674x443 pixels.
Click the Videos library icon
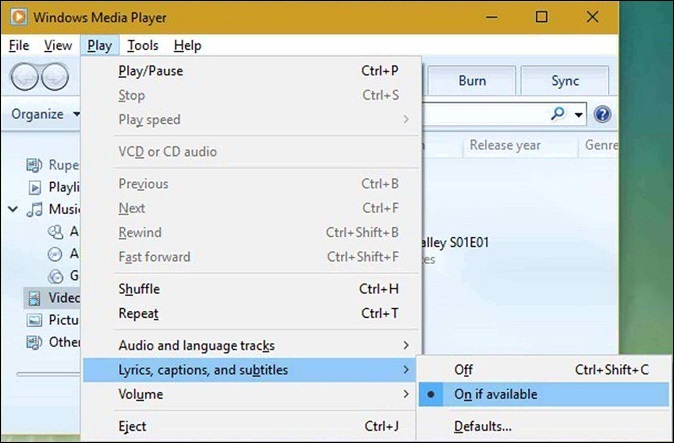[x=34, y=298]
